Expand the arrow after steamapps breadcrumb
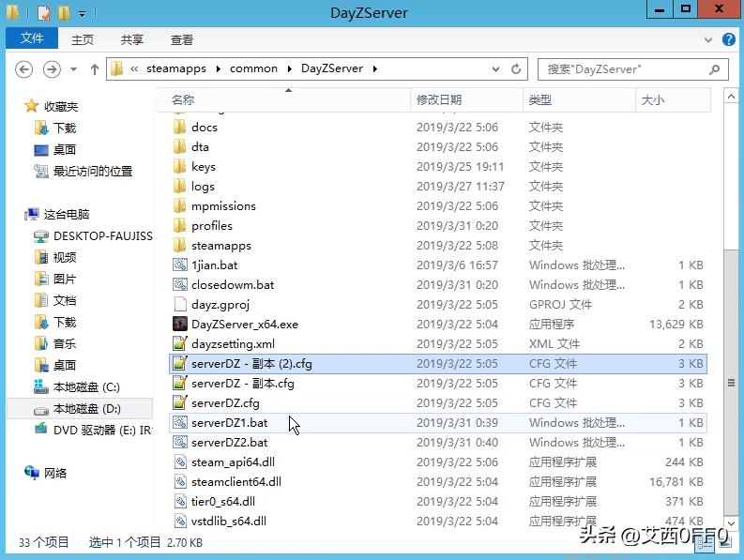 [219, 69]
